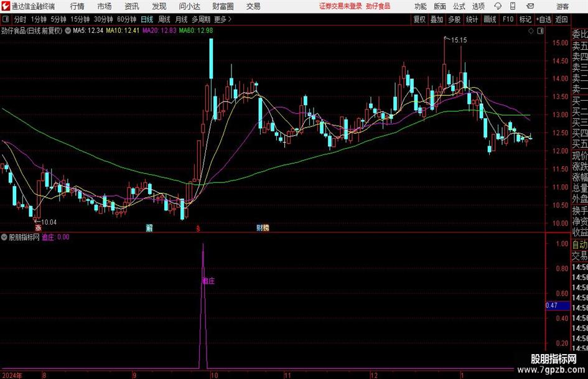The width and height of the screenshot is (588, 379).
Task: Open the 问小达 menu
Action: pyautogui.click(x=189, y=6)
